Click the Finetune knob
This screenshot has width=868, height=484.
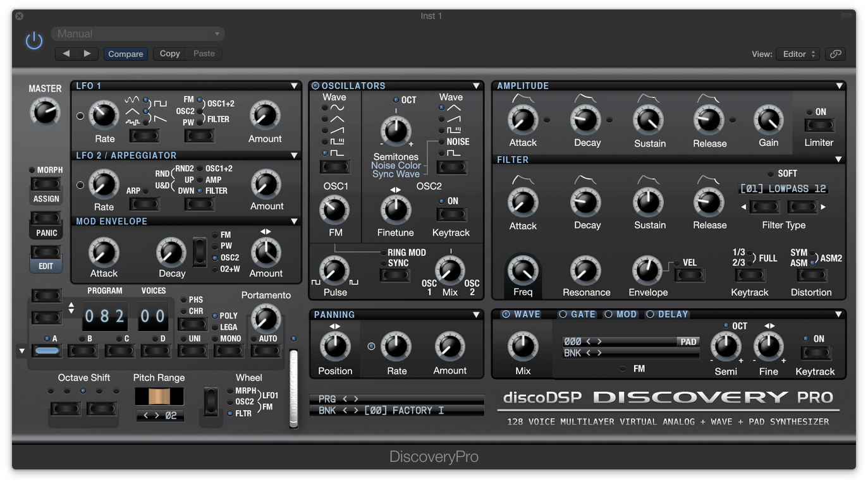click(396, 210)
